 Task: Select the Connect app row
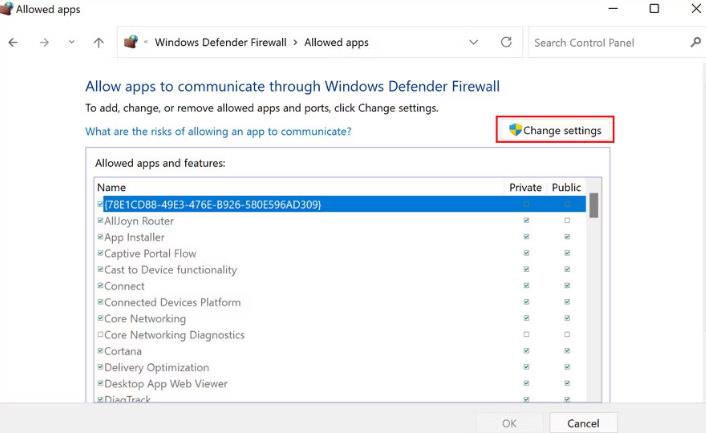tap(341, 286)
